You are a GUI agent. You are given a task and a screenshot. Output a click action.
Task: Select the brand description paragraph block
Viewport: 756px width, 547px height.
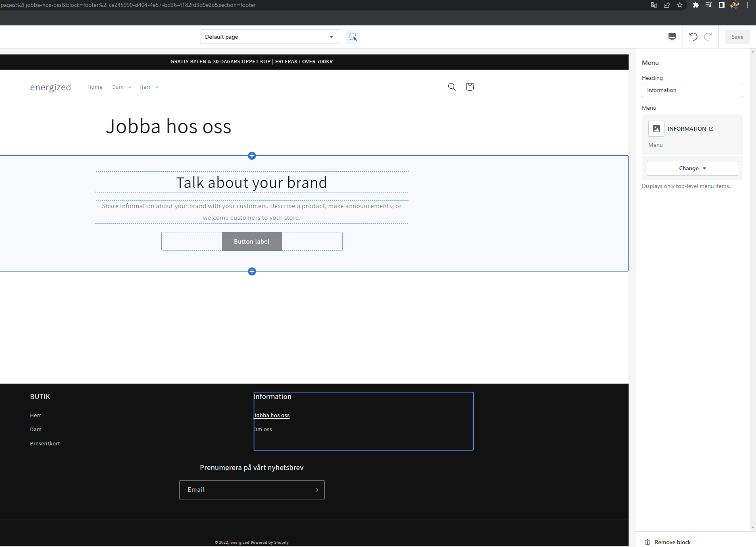252,212
